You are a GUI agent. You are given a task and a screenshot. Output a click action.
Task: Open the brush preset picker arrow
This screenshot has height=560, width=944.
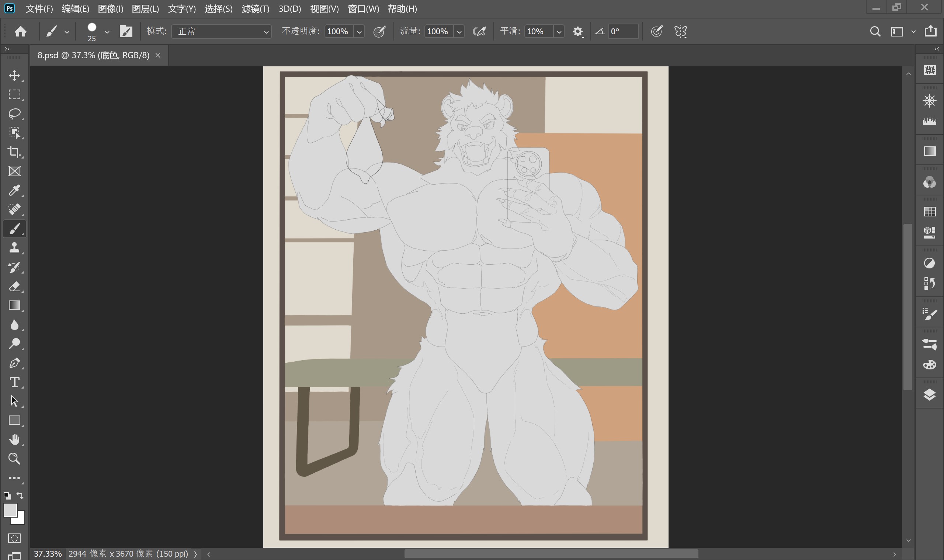point(107,32)
